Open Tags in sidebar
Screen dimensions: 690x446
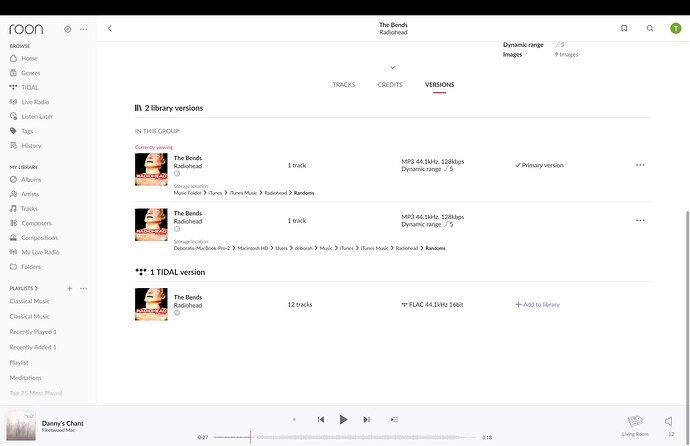click(x=22, y=131)
